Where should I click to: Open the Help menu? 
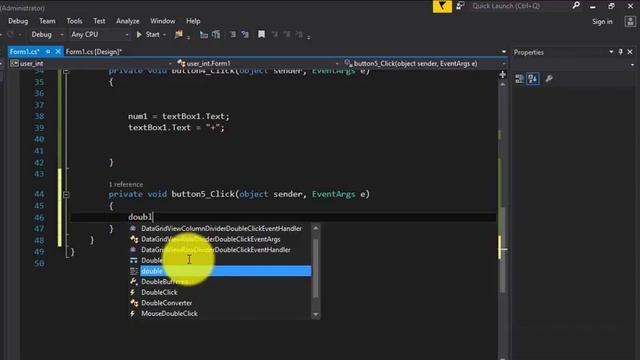[193, 21]
